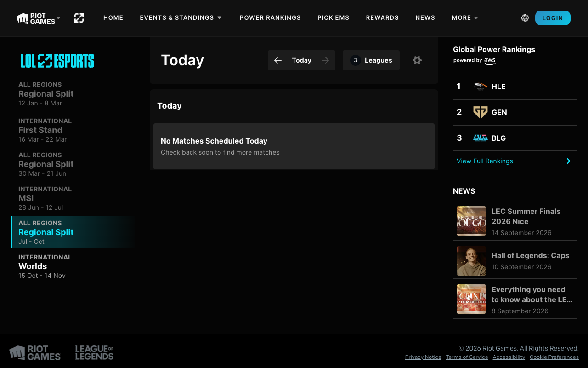Go to Power Rankings page

coord(270,17)
